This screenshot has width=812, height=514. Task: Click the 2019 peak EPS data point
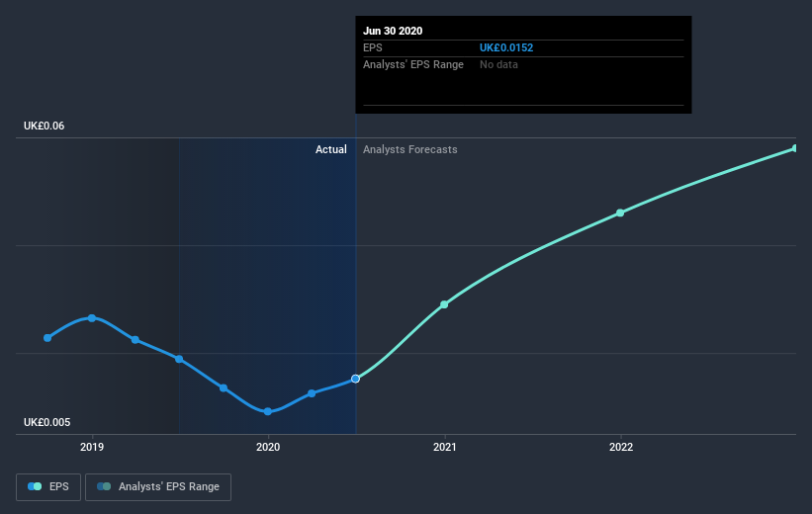tap(92, 318)
